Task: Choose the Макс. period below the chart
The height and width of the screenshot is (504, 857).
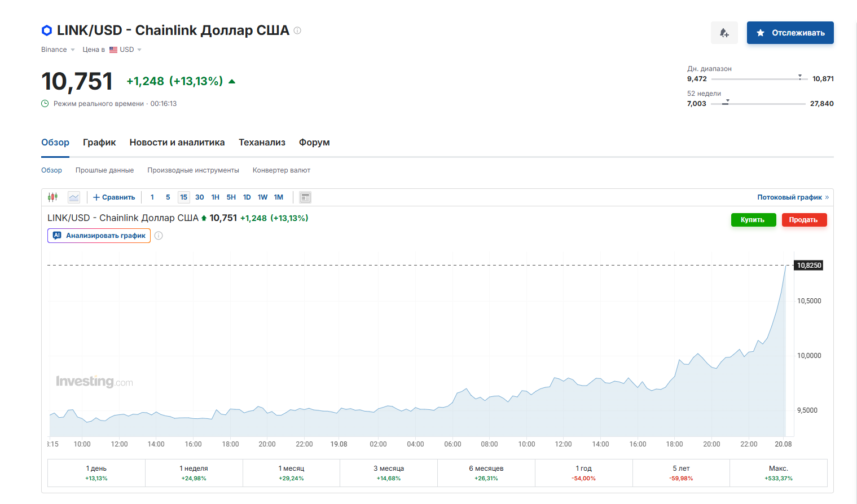Action: [779, 473]
